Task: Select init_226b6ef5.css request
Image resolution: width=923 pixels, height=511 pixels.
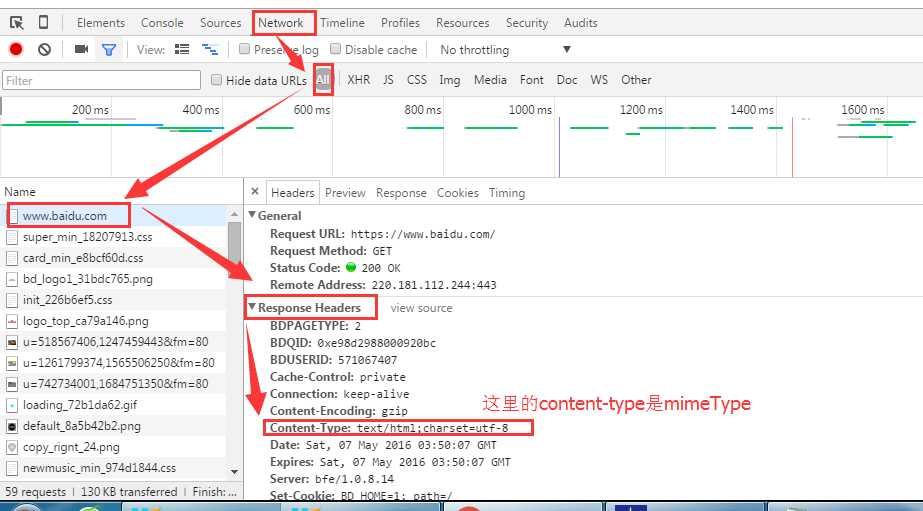Action: 113,300
